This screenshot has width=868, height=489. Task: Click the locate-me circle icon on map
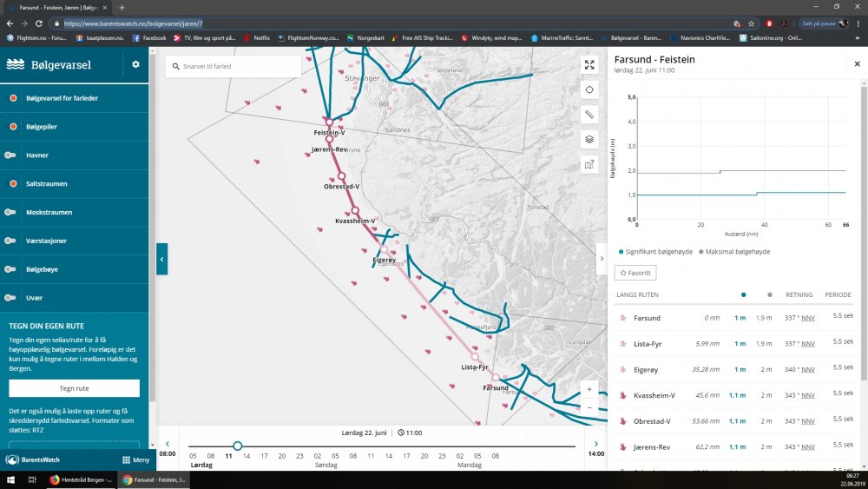click(589, 89)
